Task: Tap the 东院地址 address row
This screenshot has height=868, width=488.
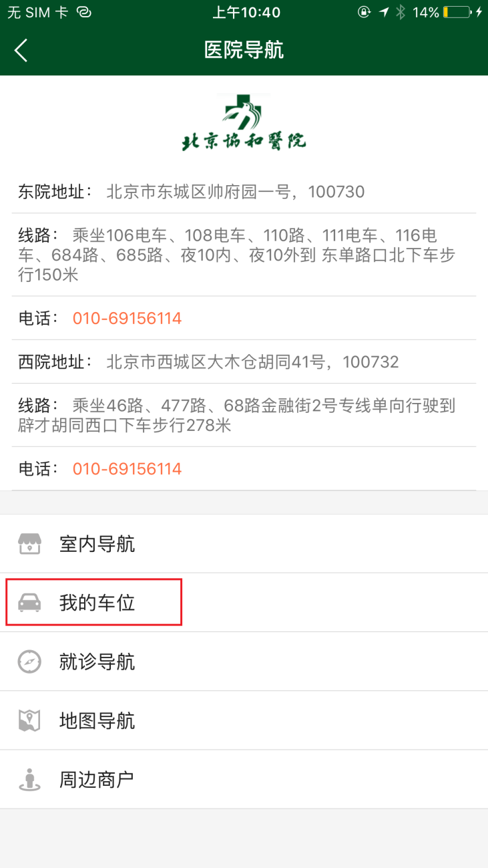Action: pyautogui.click(x=244, y=192)
